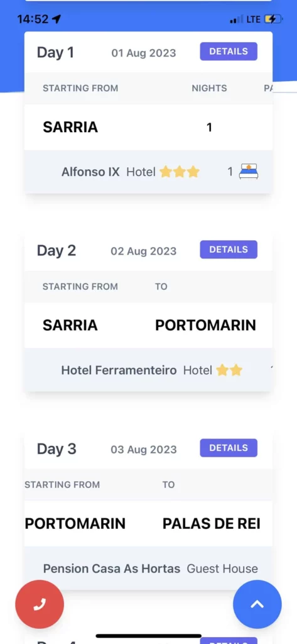The height and width of the screenshot is (644, 297).
Task: Tap the blue scroll-to-top arrow button
Action: (x=257, y=604)
